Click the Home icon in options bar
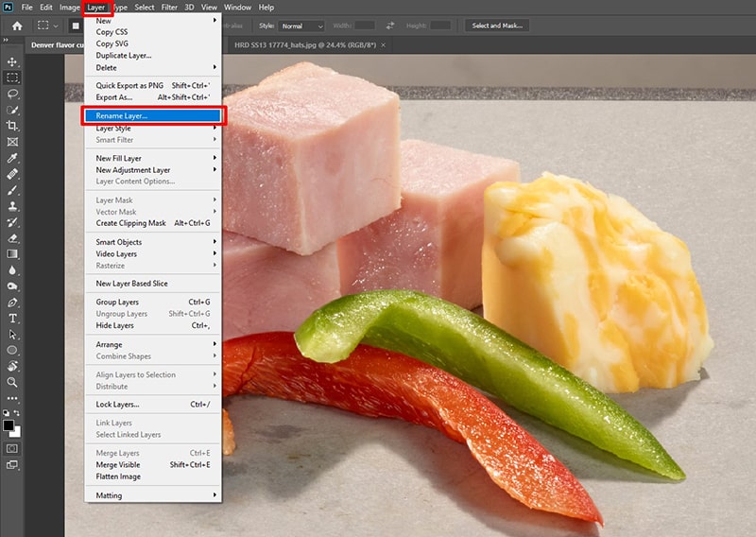The width and height of the screenshot is (756, 537). click(x=17, y=26)
